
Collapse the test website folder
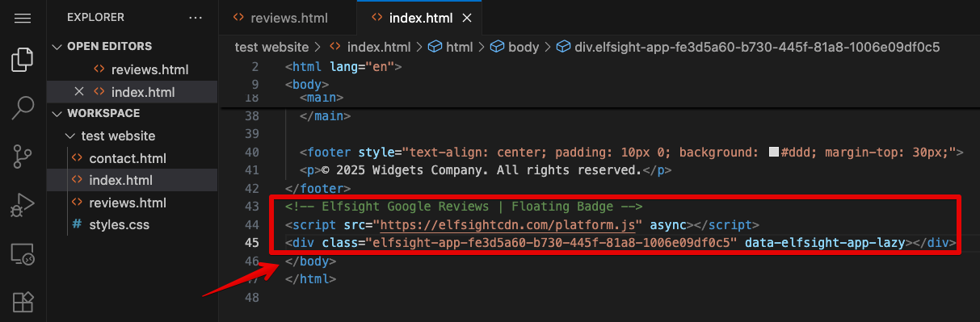(x=71, y=136)
